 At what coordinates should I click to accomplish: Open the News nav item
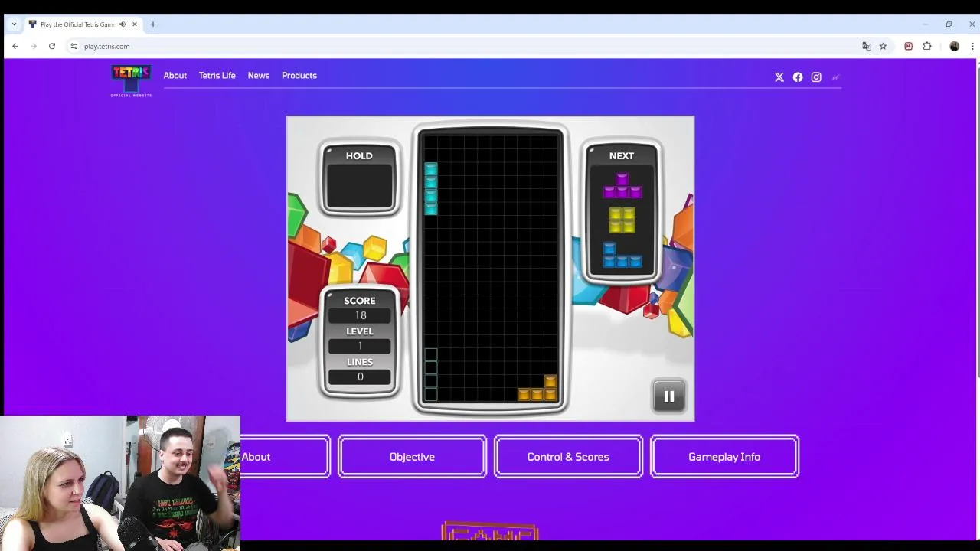(x=258, y=76)
